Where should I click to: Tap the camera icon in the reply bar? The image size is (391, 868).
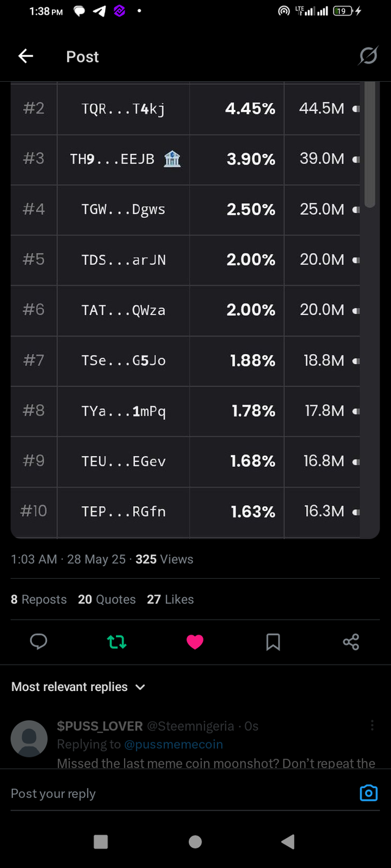click(x=368, y=793)
